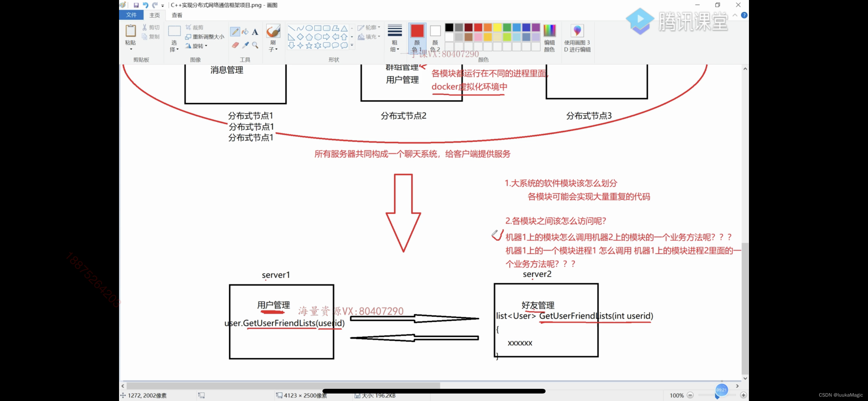Click the zoom in plus button
This screenshot has height=401, width=868.
[743, 395]
